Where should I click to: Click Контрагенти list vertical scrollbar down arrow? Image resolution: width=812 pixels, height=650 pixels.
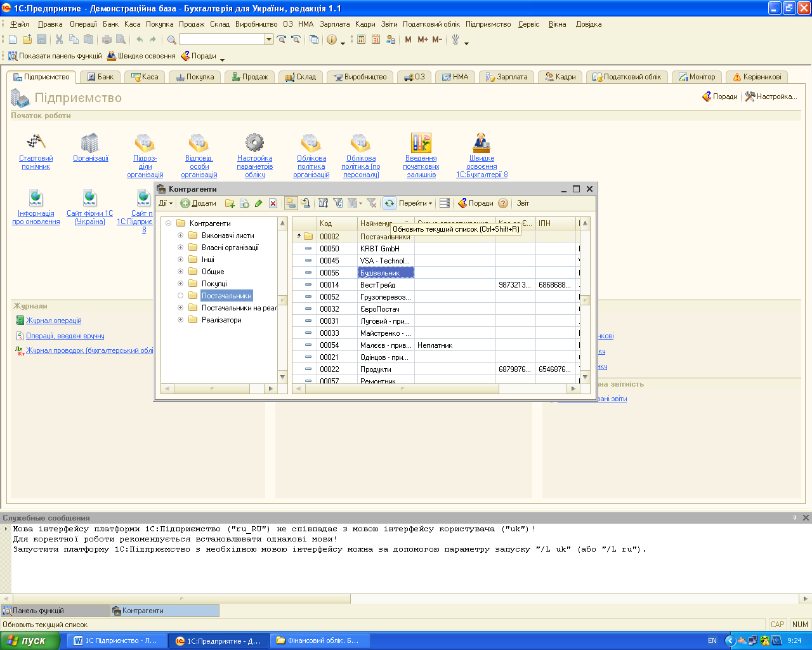click(x=585, y=377)
